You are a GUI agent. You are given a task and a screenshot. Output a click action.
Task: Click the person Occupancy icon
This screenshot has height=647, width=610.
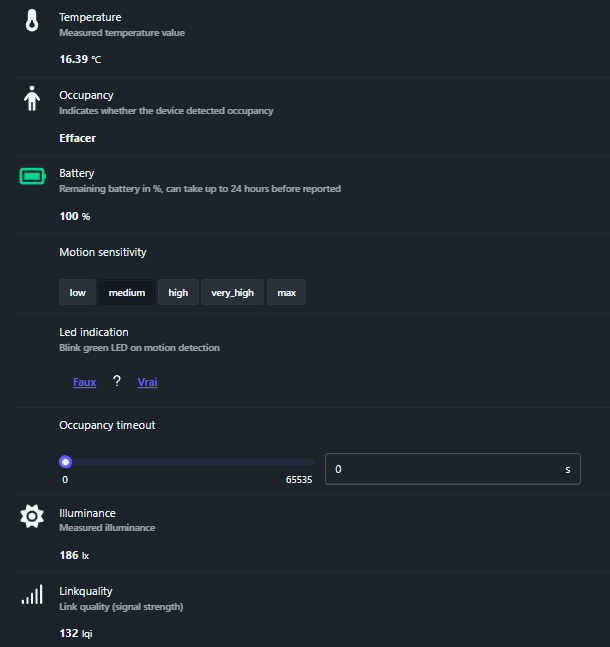(x=32, y=99)
